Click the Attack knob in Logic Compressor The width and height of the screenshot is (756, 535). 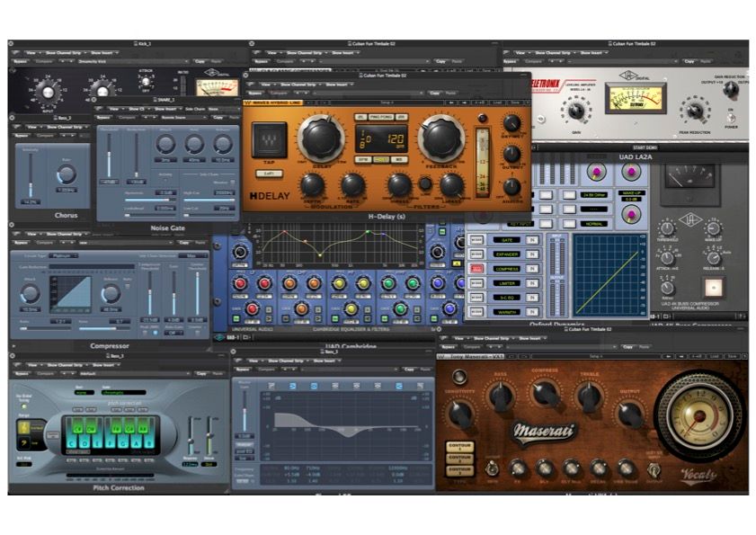[x=30, y=293]
